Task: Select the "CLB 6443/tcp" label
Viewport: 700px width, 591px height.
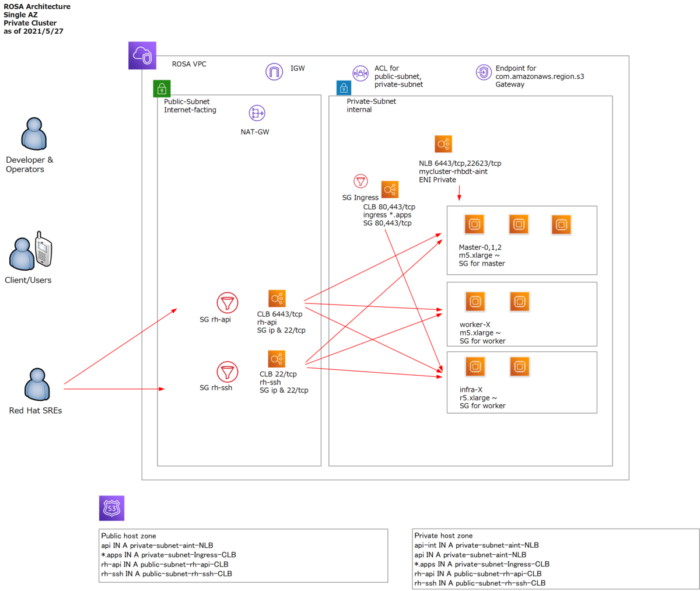Action: pos(280,314)
